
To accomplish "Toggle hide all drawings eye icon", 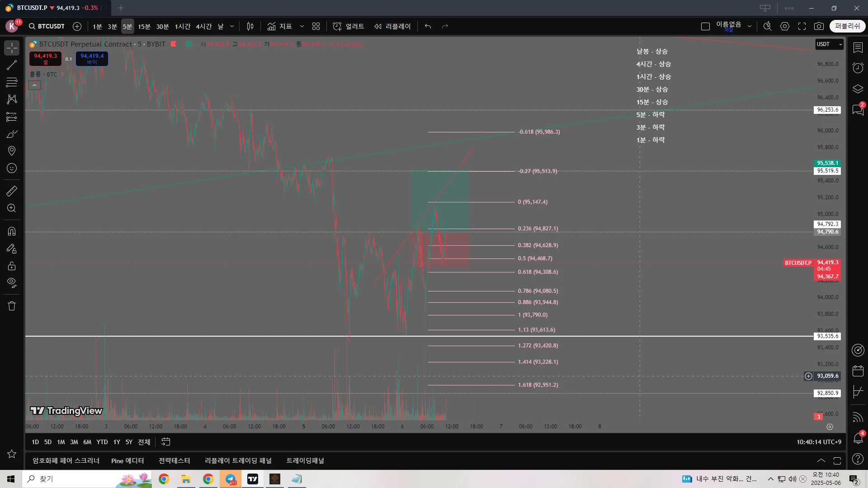I will (x=12, y=283).
